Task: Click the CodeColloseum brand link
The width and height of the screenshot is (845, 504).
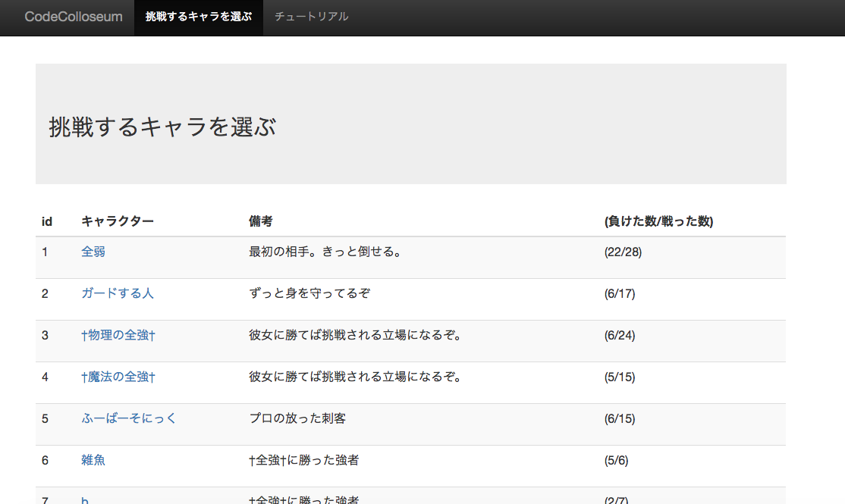Action: pyautogui.click(x=74, y=17)
